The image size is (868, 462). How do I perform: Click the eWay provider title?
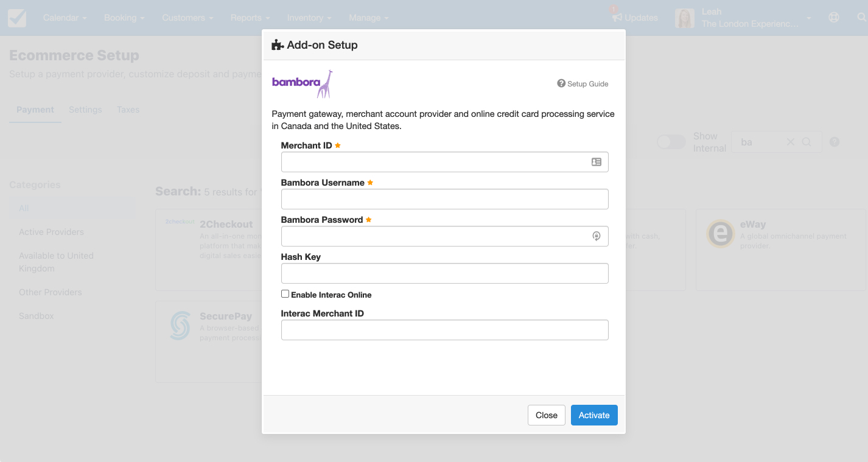(753, 224)
